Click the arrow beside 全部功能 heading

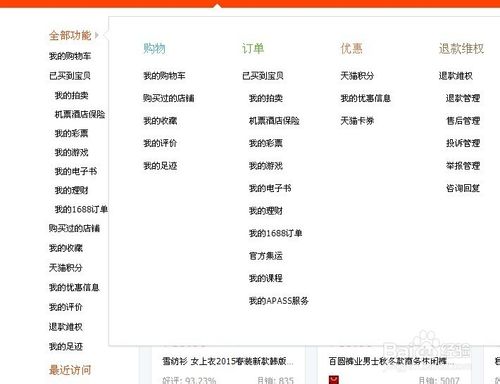coord(97,35)
